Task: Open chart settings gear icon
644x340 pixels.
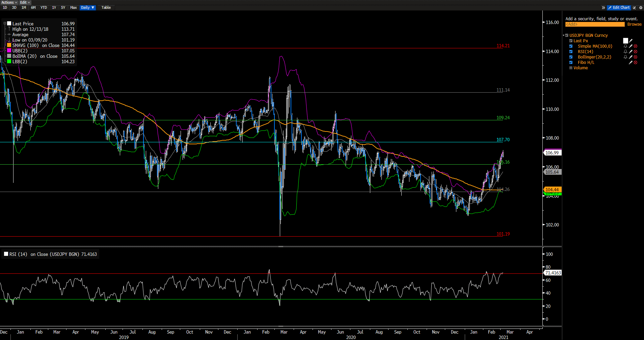Action: [x=641, y=7]
